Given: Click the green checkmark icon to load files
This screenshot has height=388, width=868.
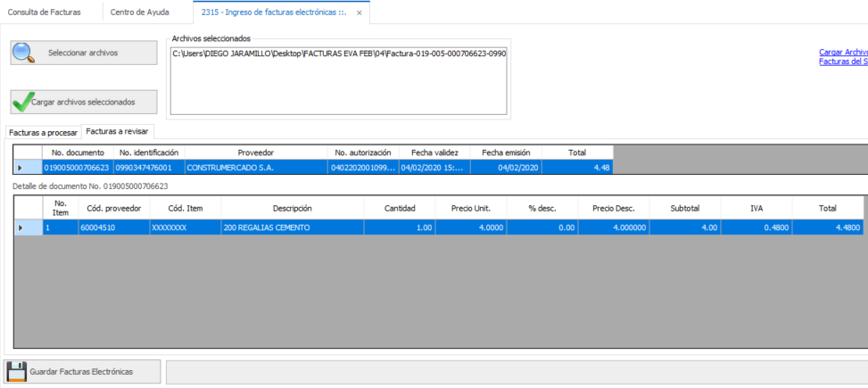Looking at the screenshot, I should tap(23, 102).
